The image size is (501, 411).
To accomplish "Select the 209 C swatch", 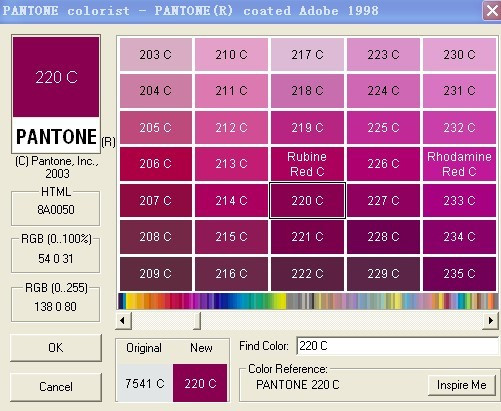I will coord(156,274).
